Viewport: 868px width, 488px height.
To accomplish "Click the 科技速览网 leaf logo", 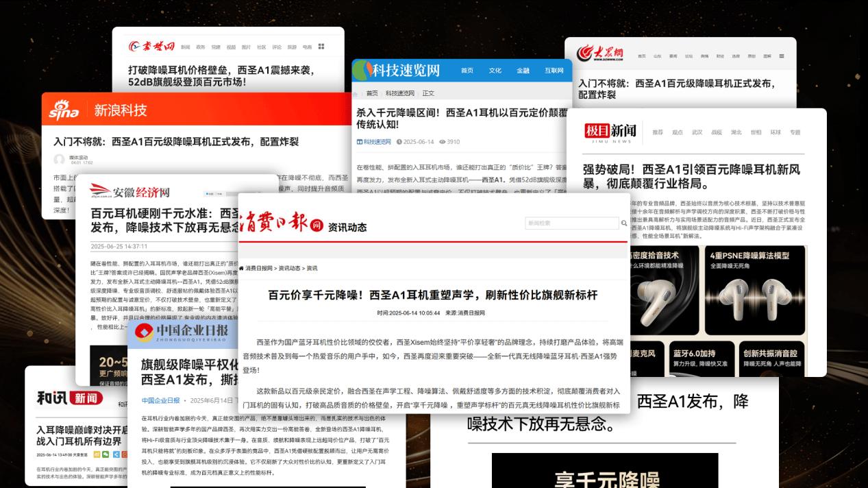I will (x=363, y=70).
